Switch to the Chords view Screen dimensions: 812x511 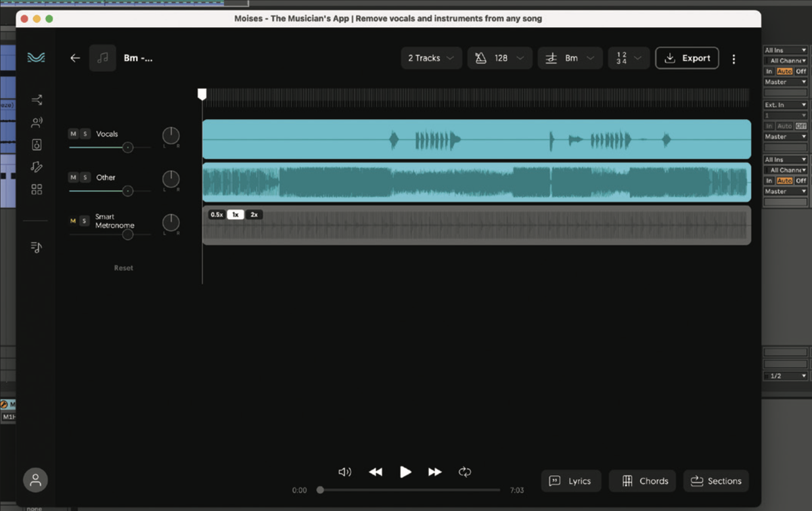pos(642,481)
